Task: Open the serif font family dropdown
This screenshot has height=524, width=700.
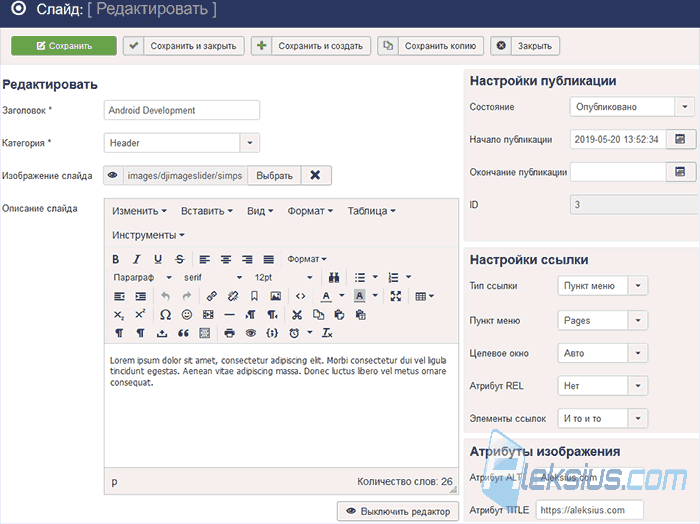Action: pos(213,278)
